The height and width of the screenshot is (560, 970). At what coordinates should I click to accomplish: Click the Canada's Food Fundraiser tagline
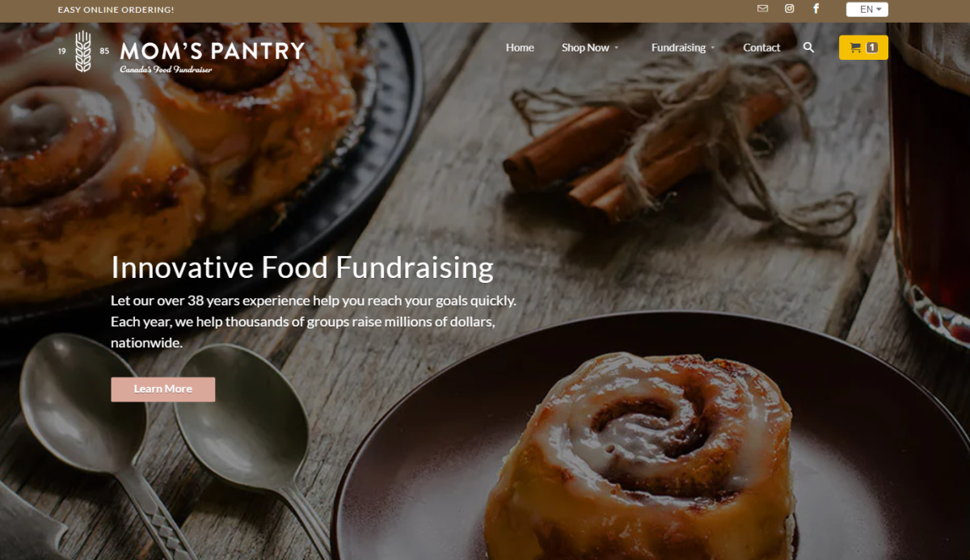[x=166, y=70]
